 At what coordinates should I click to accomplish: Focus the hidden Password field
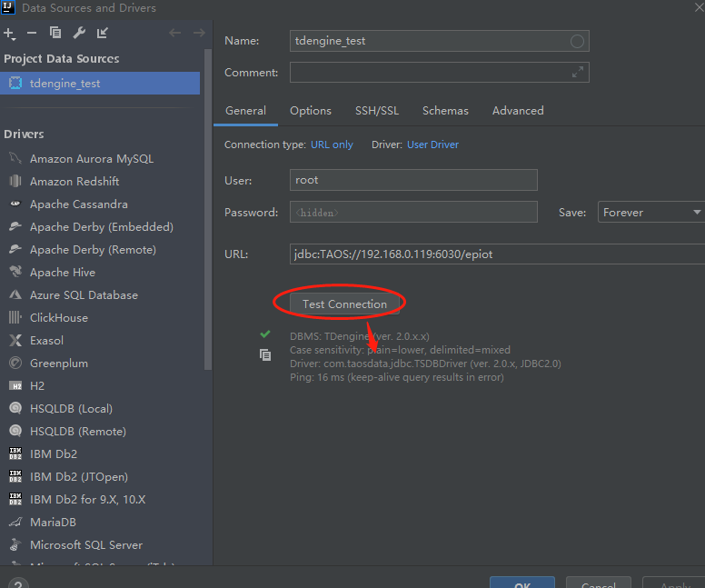[x=413, y=212]
